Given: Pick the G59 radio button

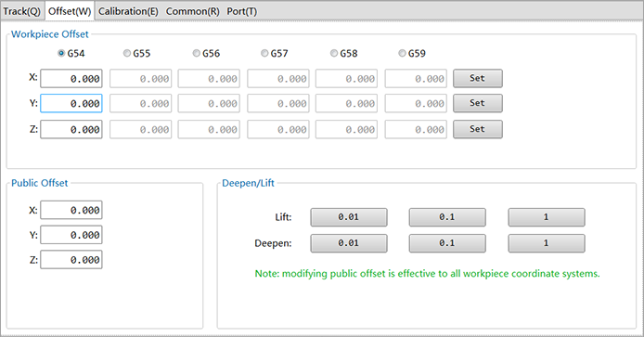Looking at the screenshot, I should tap(412, 54).
